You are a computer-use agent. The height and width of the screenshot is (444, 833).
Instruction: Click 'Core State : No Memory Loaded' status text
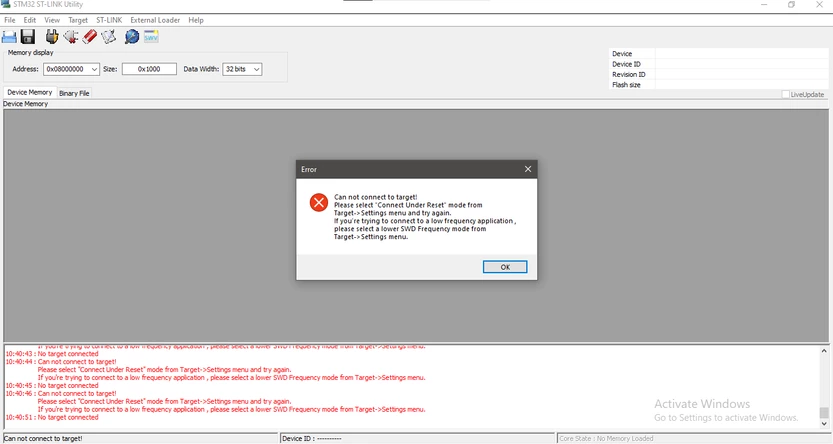(x=606, y=439)
